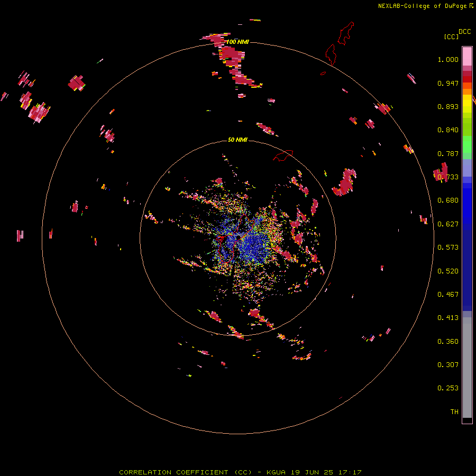The width and height of the screenshot is (476, 476).
Task: Click the 0.680 scale value
Action: pos(448,200)
